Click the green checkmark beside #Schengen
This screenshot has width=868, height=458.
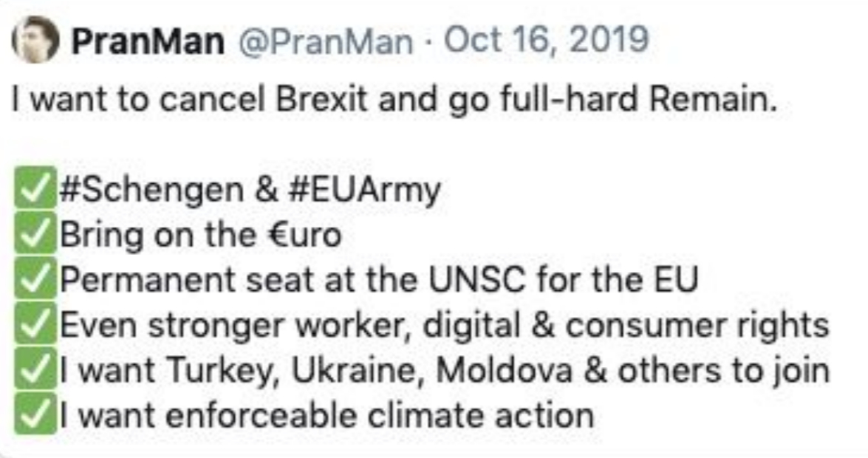click(x=36, y=191)
